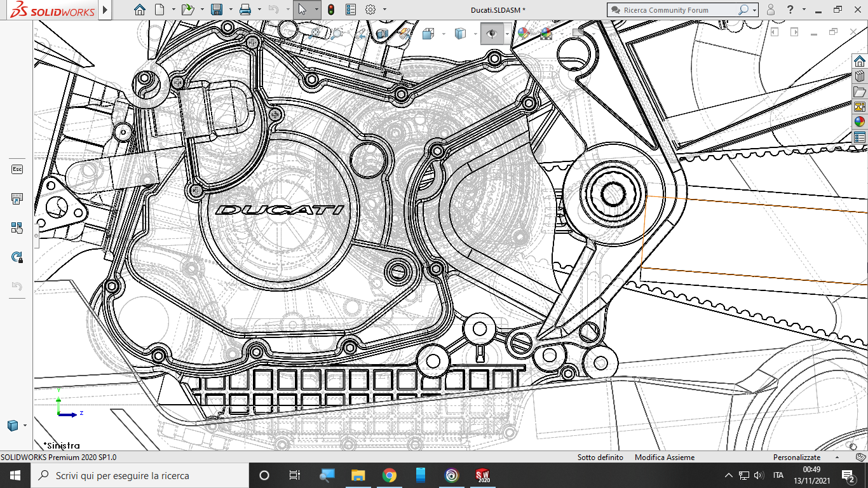Open the search type dropdown in Community Forum box
Screen dimensions: 868x488
point(755,10)
